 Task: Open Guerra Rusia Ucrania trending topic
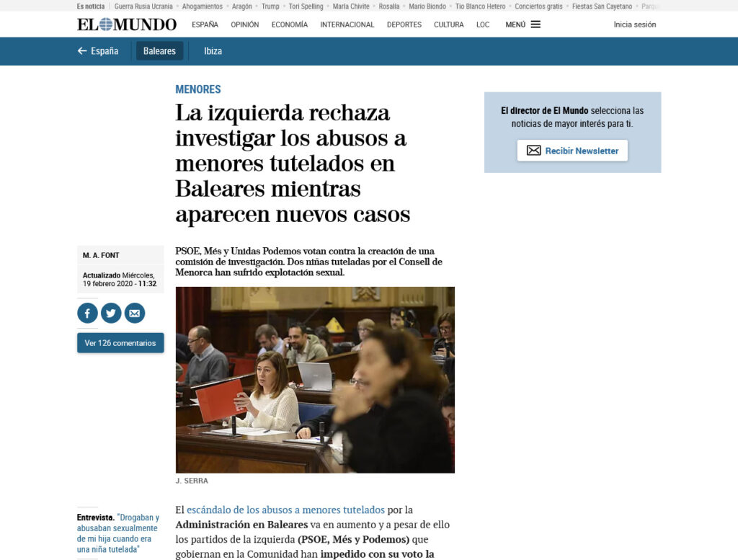coord(143,6)
